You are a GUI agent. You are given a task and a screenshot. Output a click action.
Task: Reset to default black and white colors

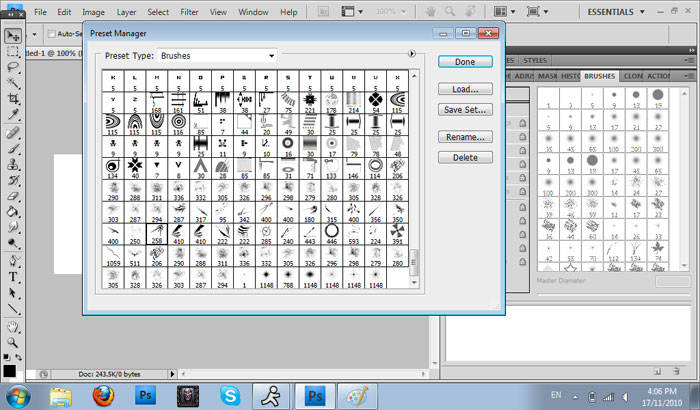point(6,358)
